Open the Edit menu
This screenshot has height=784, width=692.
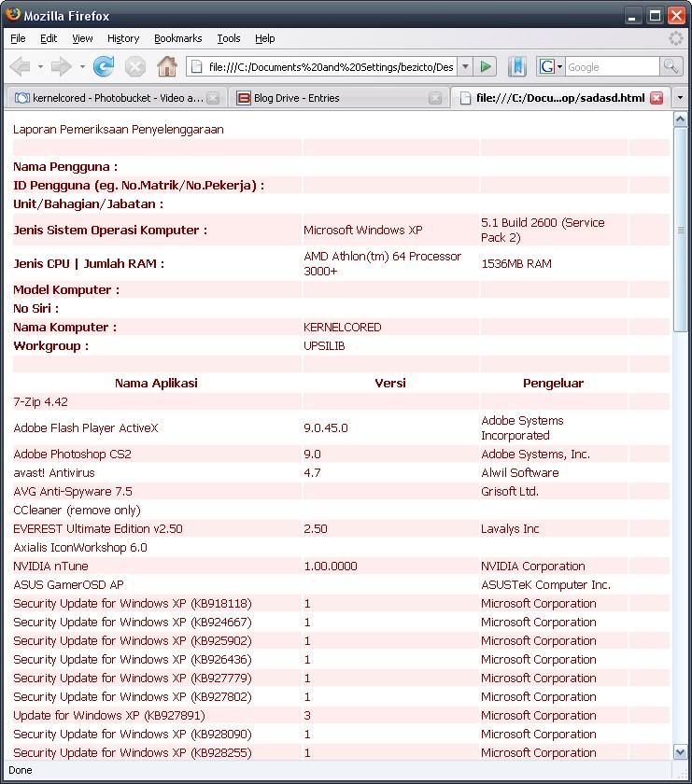tap(49, 38)
